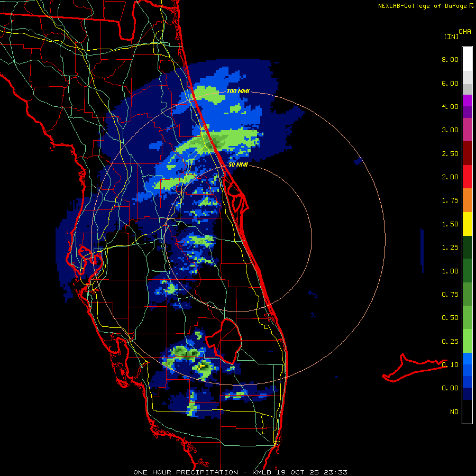The width and height of the screenshot is (476, 476).
Task: Select the darkest green 1.25 legend swatch
Action: click(x=467, y=247)
